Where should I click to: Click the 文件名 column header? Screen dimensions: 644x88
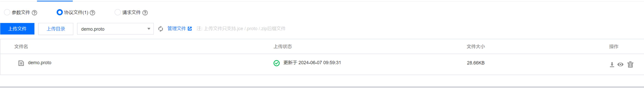21,46
